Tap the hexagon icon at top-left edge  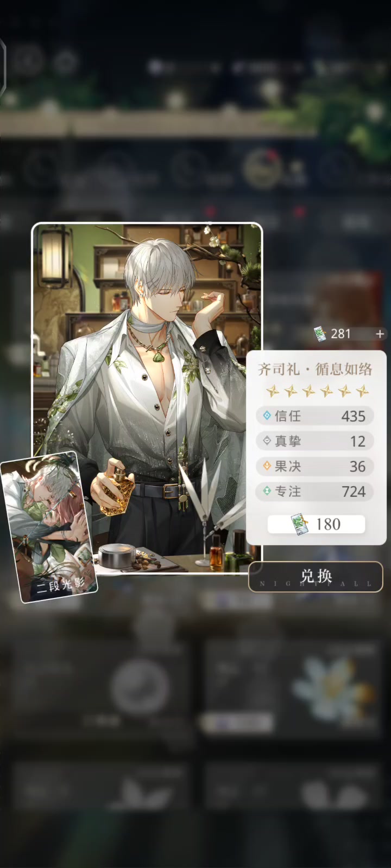click(x=3, y=66)
